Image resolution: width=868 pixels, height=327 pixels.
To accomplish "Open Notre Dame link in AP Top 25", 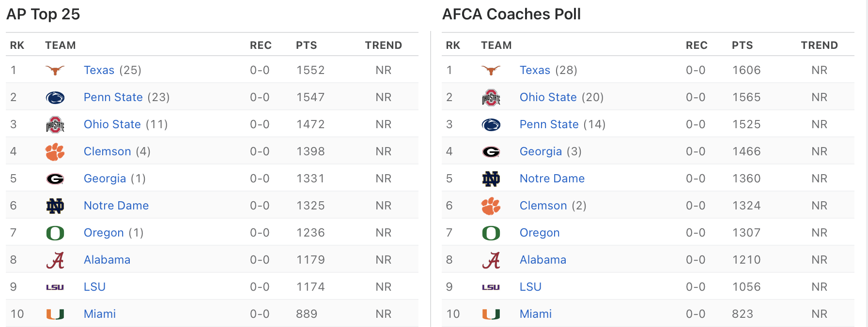I will 116,206.
